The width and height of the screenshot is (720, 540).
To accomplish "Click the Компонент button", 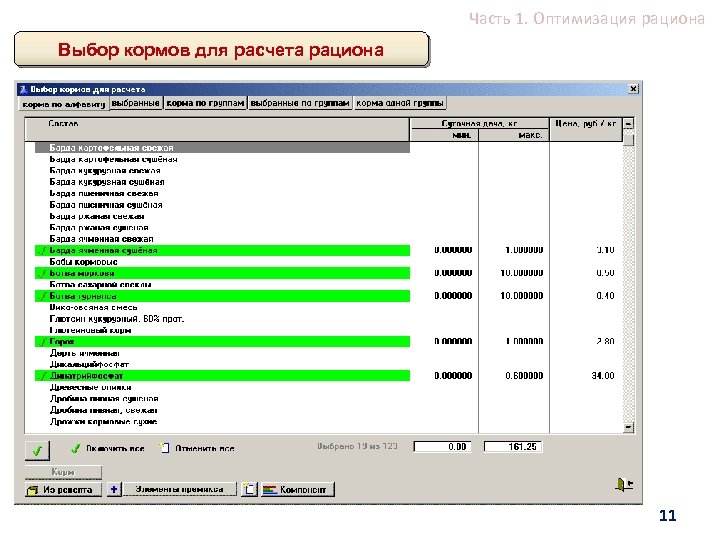I will [298, 489].
